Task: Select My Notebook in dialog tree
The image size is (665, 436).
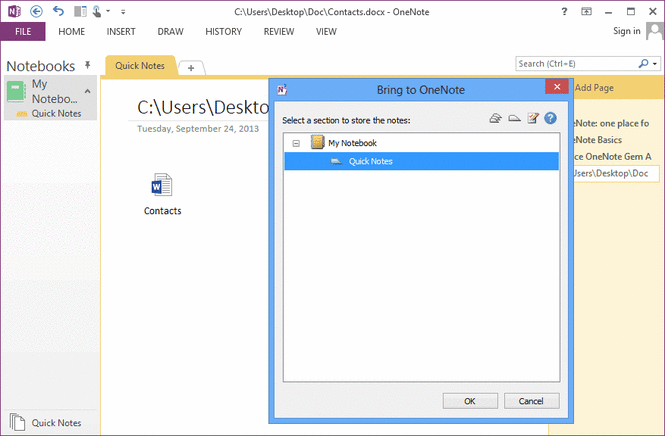Action: pyautogui.click(x=352, y=143)
